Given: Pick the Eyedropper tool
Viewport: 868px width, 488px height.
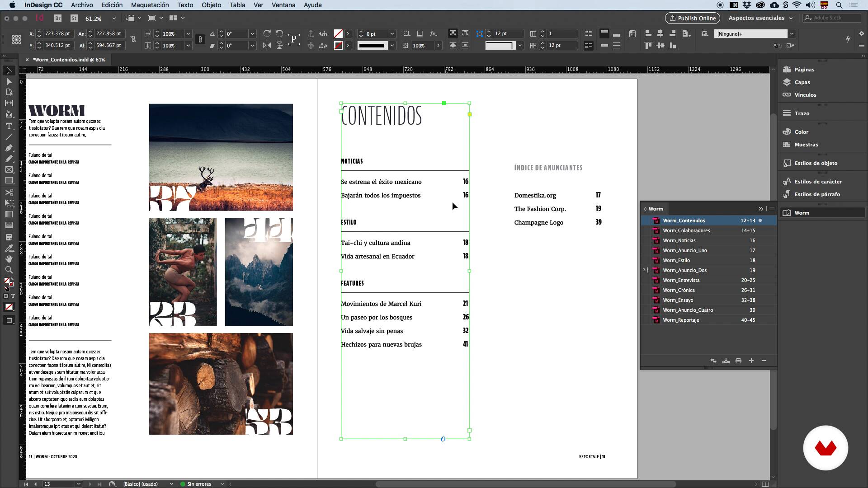Looking at the screenshot, I should click(9, 248).
